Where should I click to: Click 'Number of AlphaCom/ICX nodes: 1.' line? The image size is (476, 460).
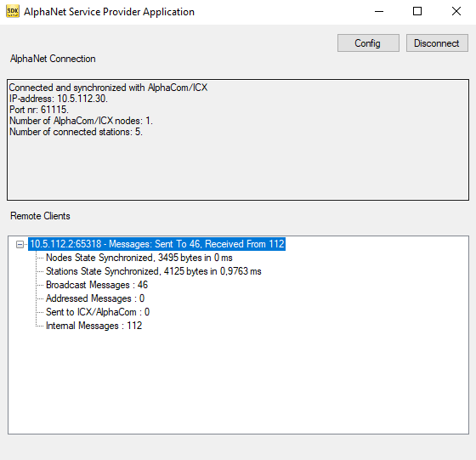(81, 121)
